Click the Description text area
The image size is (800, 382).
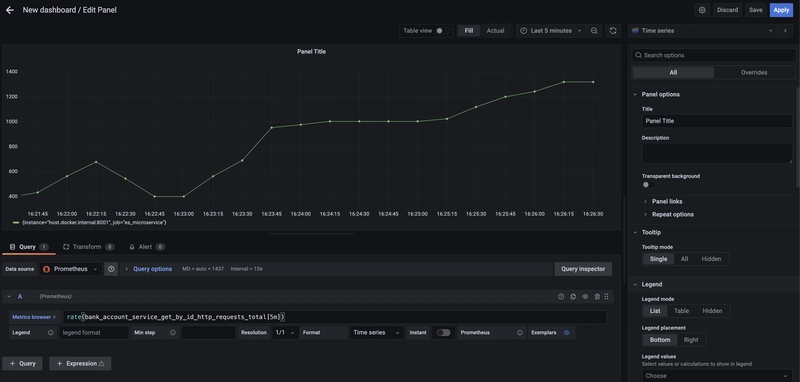(x=717, y=153)
